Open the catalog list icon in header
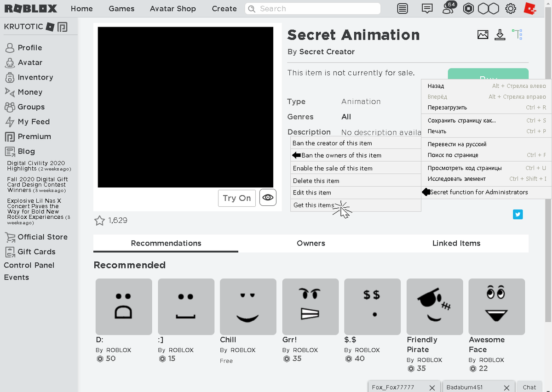 [402, 9]
